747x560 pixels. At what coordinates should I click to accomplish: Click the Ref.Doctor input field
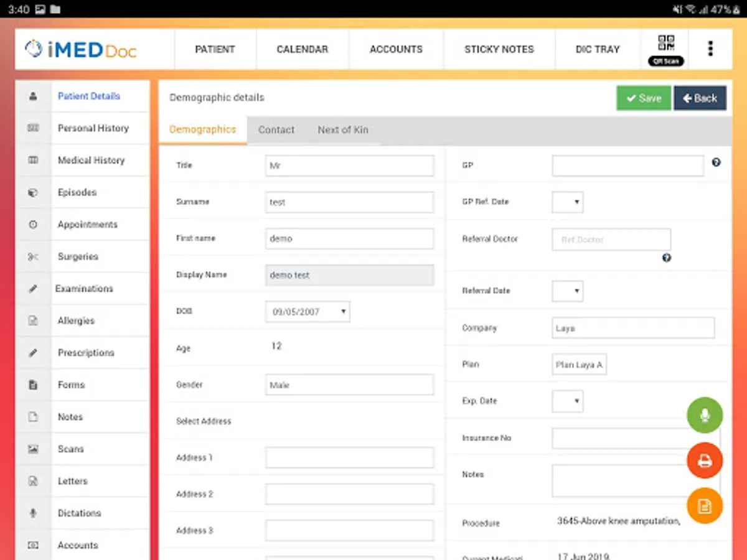(x=611, y=240)
